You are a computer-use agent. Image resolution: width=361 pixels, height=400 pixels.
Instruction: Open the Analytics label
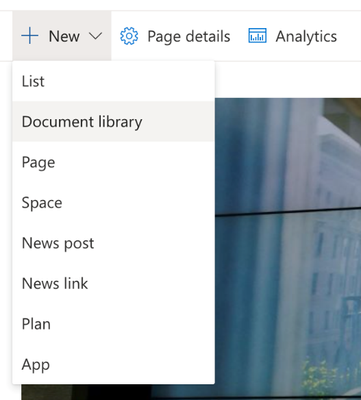(x=306, y=36)
